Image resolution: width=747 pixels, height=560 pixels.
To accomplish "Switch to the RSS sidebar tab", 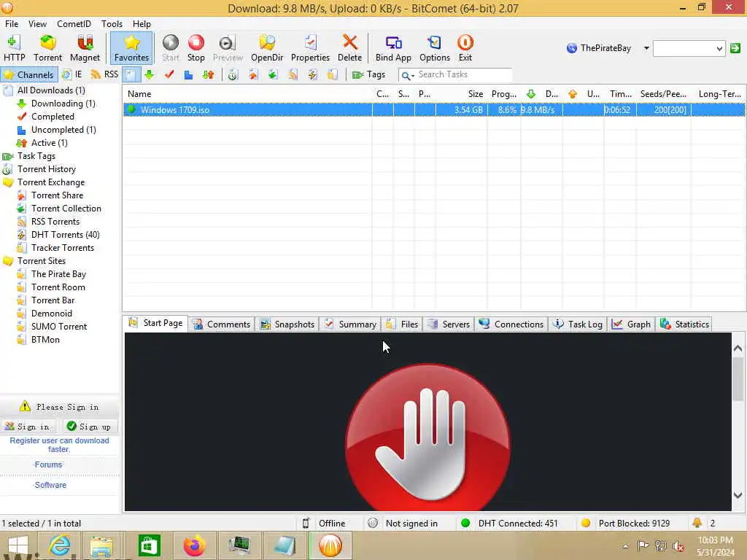I will pyautogui.click(x=104, y=75).
